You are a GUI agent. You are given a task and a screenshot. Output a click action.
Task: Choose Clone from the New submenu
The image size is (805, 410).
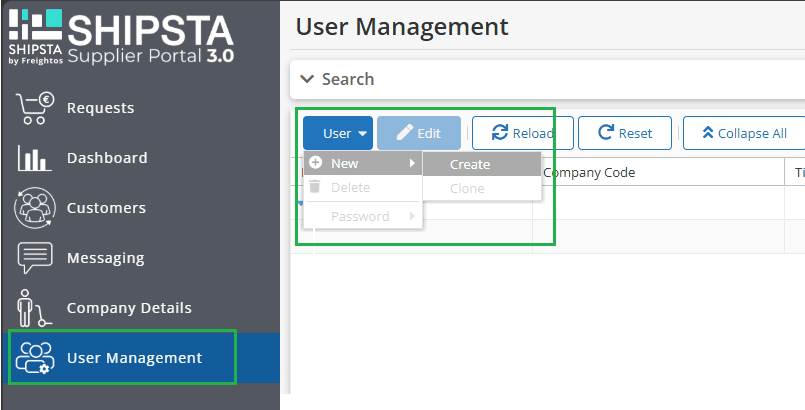[x=482, y=188]
